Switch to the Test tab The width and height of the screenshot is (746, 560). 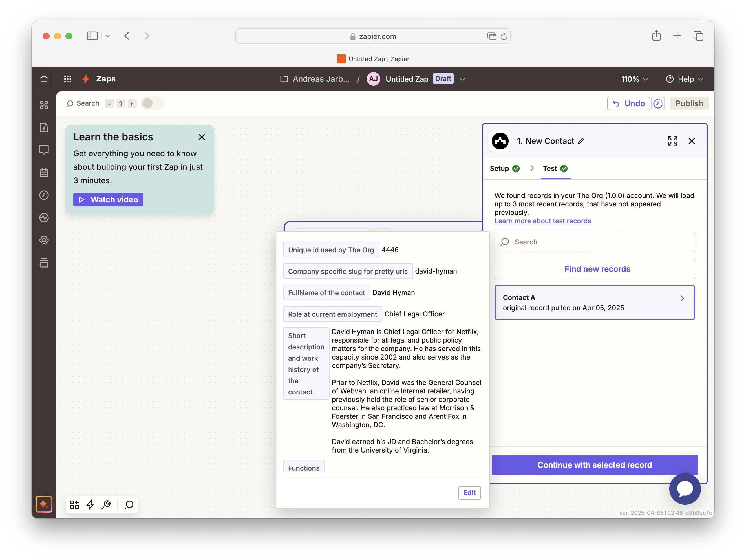click(555, 168)
